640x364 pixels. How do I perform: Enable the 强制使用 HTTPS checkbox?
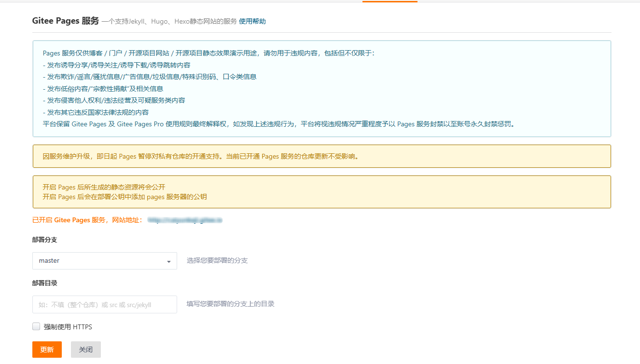pyautogui.click(x=36, y=326)
